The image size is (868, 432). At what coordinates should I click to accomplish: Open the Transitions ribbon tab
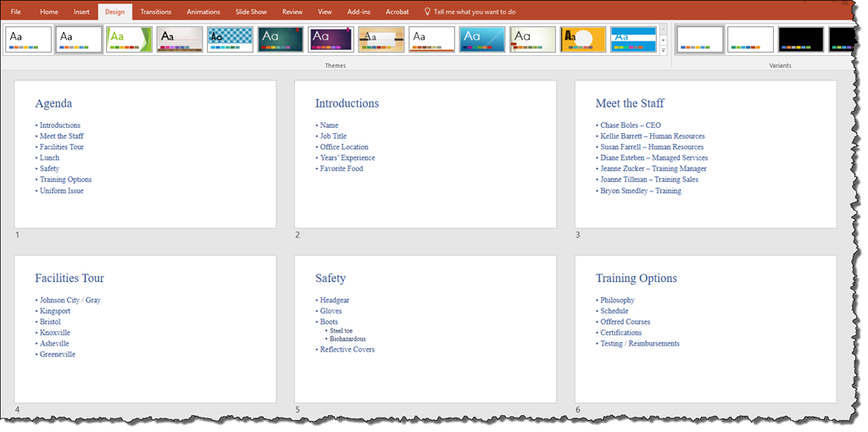(x=155, y=12)
